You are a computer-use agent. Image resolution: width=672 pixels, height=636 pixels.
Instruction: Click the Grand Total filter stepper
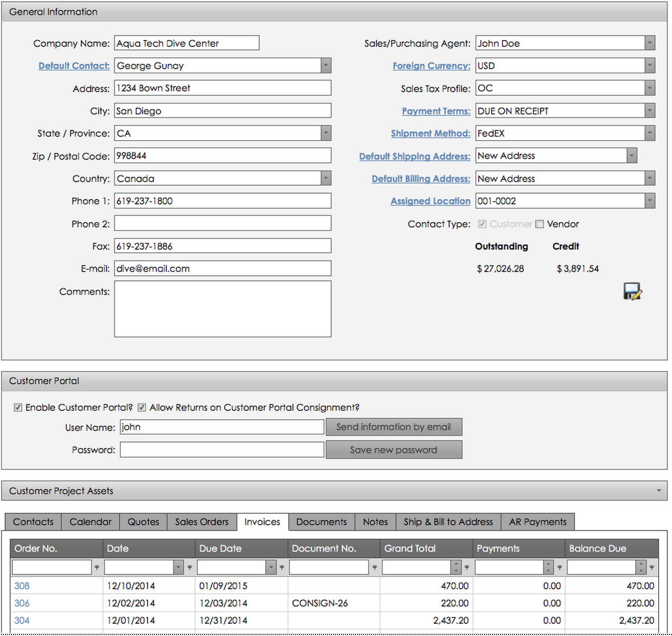coord(456,567)
